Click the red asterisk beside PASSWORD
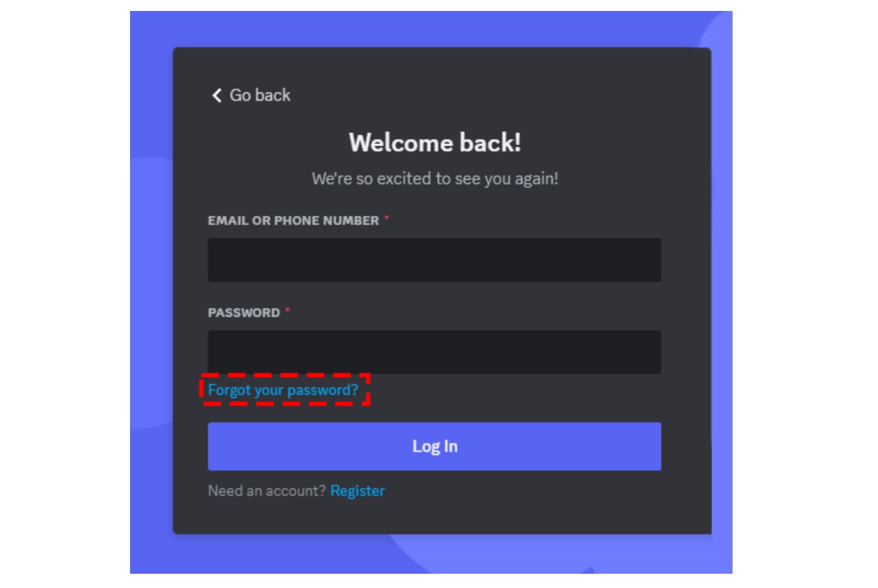 click(288, 310)
